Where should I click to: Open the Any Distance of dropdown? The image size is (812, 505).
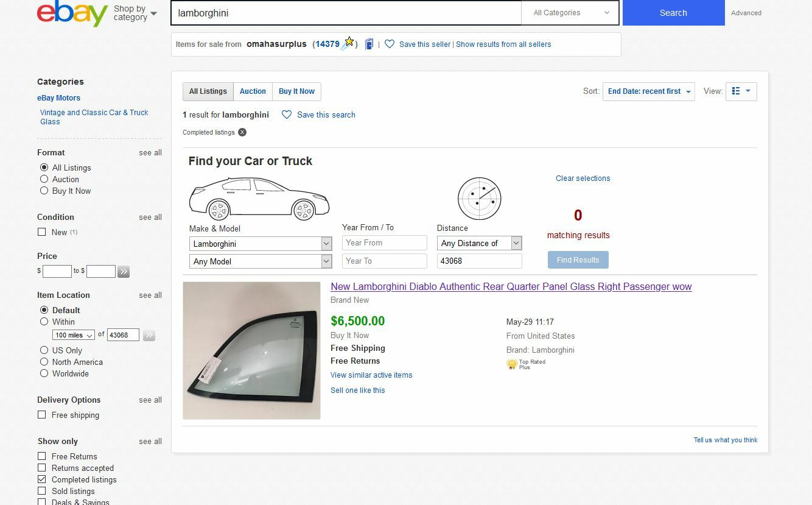tap(480, 243)
